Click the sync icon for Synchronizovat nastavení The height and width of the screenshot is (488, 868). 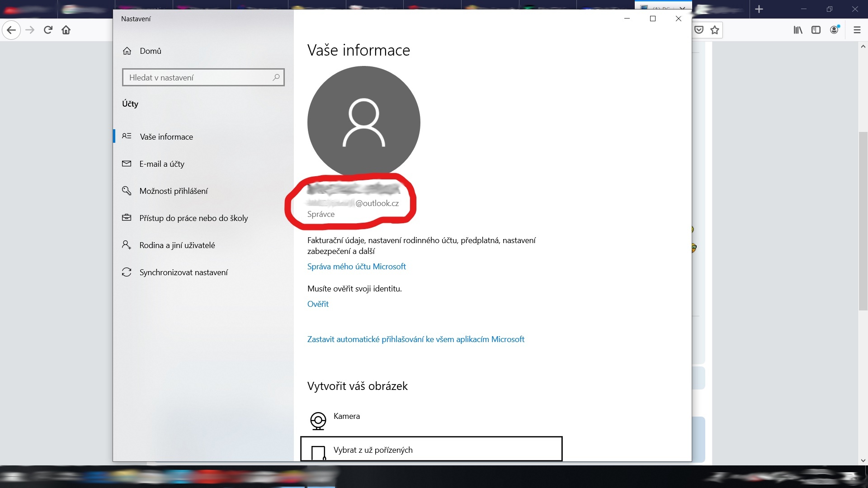(127, 272)
